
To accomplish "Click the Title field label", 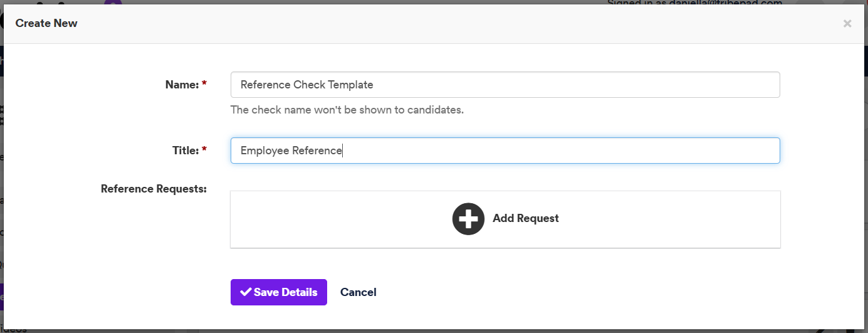I will click(x=185, y=150).
